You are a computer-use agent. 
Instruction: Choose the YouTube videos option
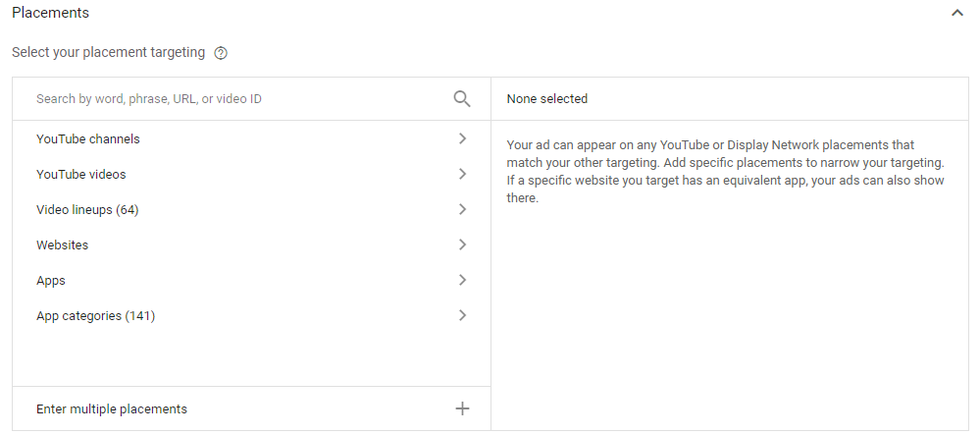tap(81, 175)
